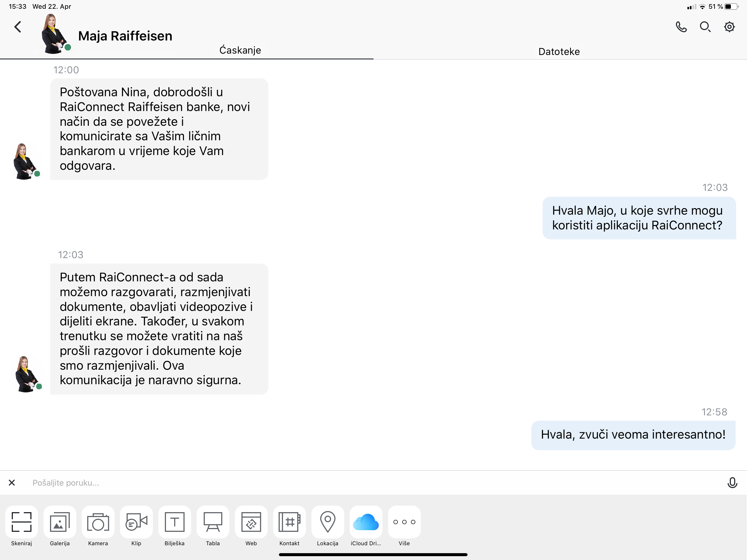Create a Bilješka text note
The height and width of the screenshot is (560, 747).
pos(175,522)
